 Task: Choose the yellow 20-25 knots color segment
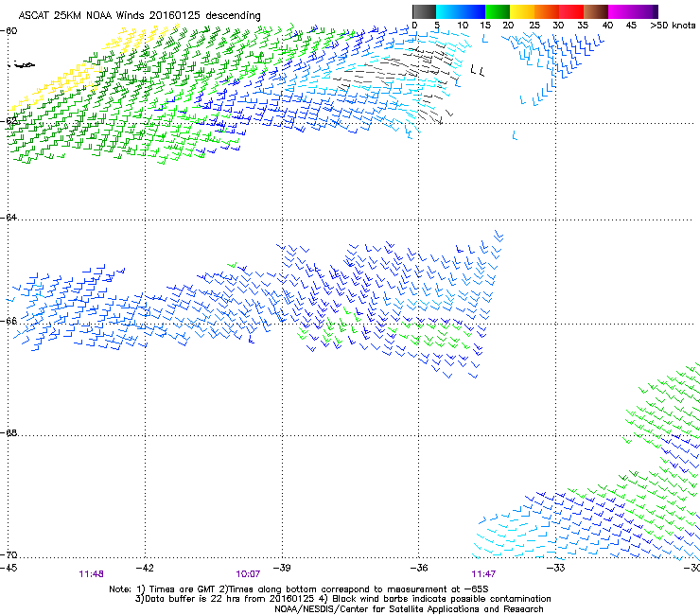[x=522, y=11]
